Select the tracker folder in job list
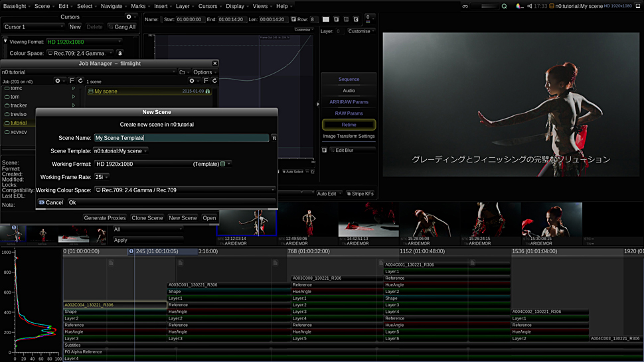 [19, 105]
